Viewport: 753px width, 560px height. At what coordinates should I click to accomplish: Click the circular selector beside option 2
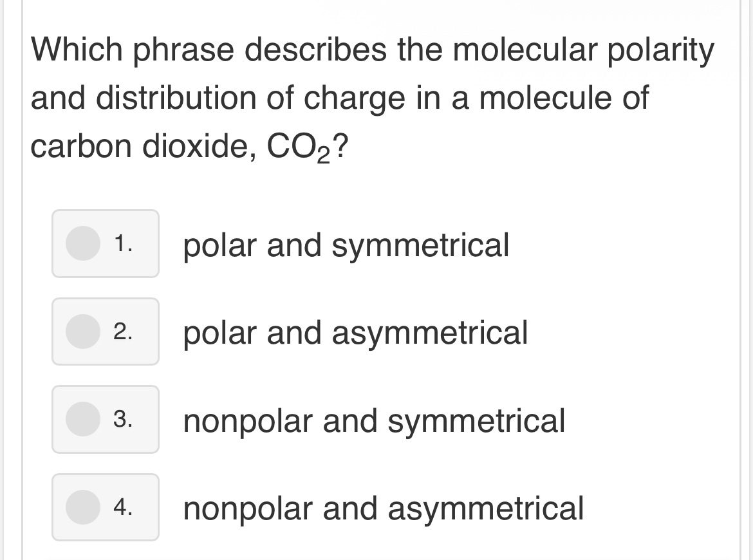(83, 331)
